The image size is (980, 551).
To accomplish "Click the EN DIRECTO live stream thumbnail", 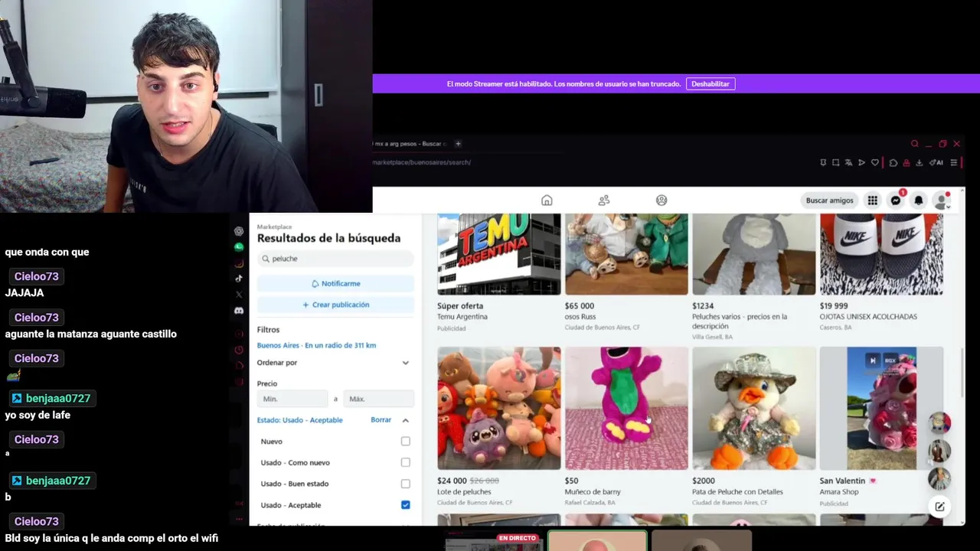I will (494, 543).
